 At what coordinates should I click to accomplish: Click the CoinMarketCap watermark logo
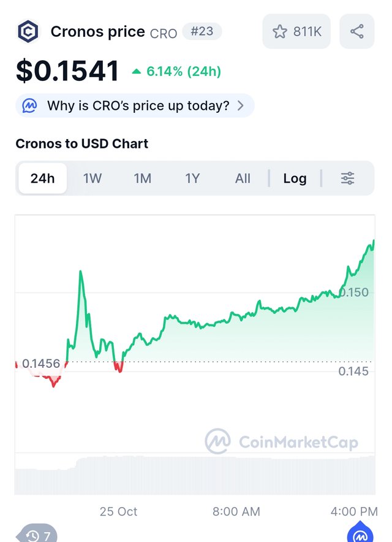(x=217, y=441)
